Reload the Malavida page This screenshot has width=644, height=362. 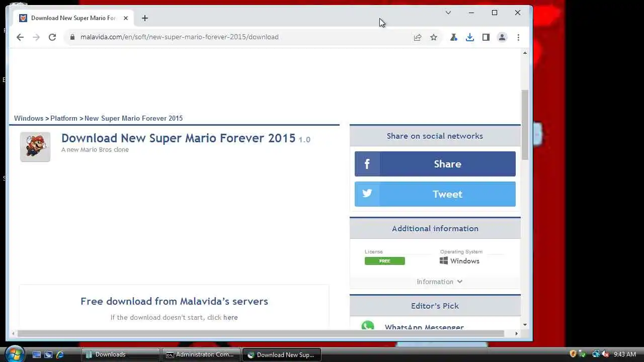click(52, 37)
